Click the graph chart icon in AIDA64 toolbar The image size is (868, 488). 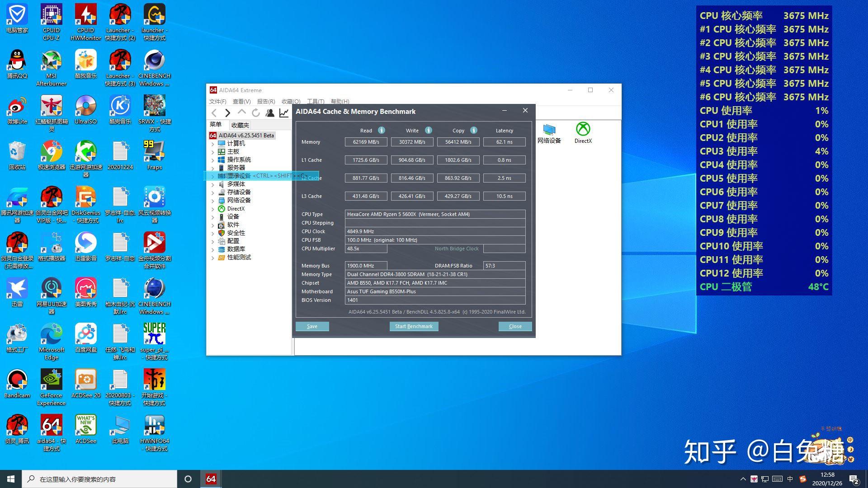284,113
